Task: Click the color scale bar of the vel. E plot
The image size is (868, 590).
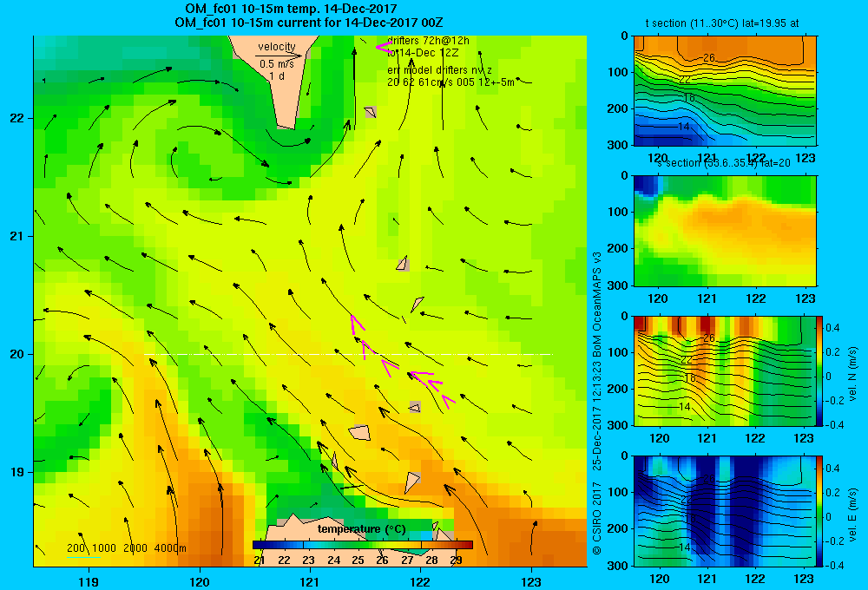Action: (x=820, y=511)
